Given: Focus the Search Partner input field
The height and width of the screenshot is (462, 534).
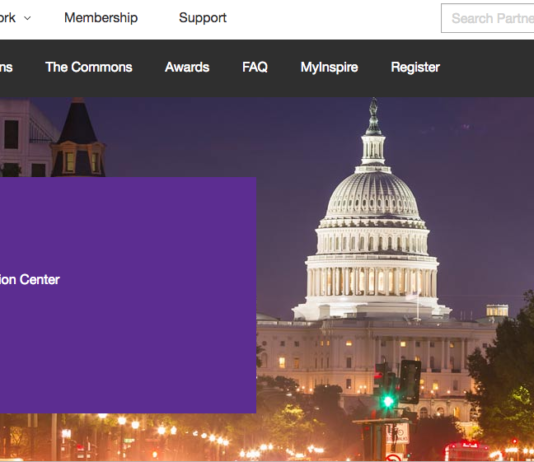Looking at the screenshot, I should pyautogui.click(x=488, y=18).
